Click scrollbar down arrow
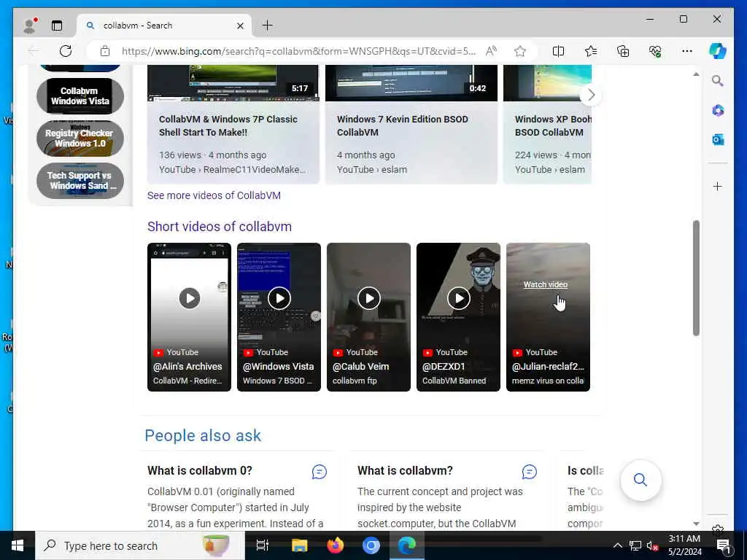Viewport: 747px width, 560px height. pyautogui.click(x=696, y=524)
